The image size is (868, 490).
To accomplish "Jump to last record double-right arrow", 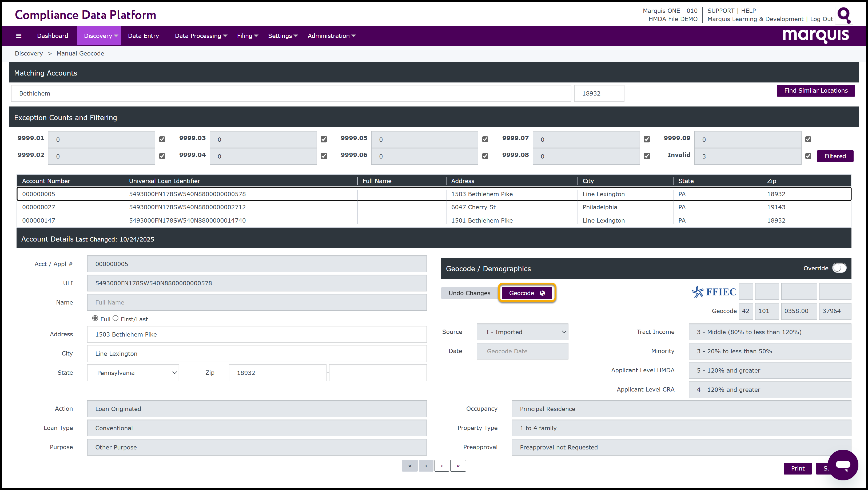I will pyautogui.click(x=458, y=466).
